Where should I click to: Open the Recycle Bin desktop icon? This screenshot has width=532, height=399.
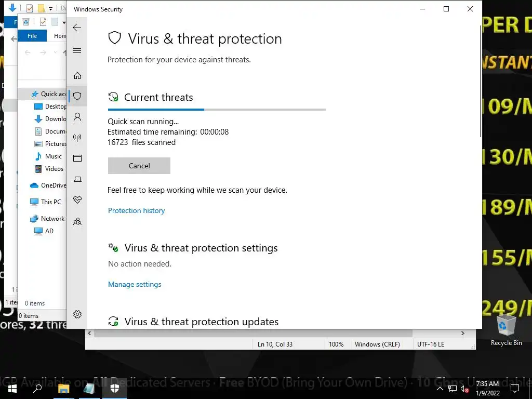coord(506,330)
